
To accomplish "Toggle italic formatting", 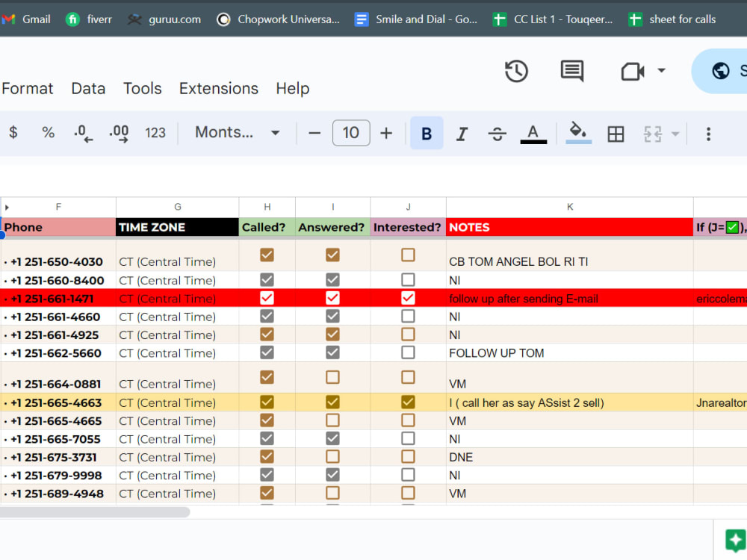I will click(x=462, y=134).
